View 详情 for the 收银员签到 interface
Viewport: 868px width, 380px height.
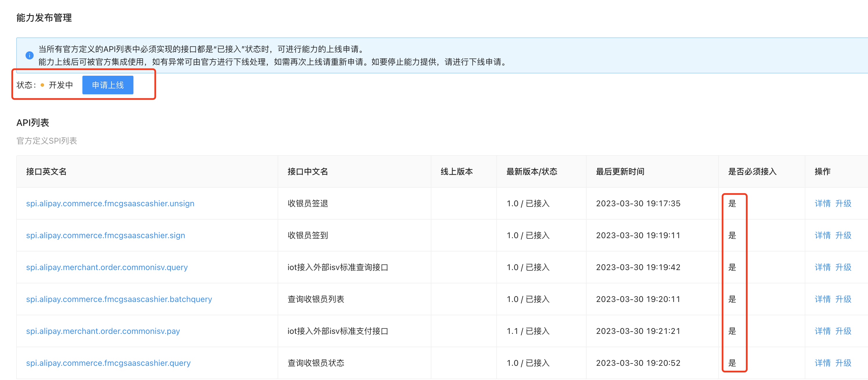[822, 236]
